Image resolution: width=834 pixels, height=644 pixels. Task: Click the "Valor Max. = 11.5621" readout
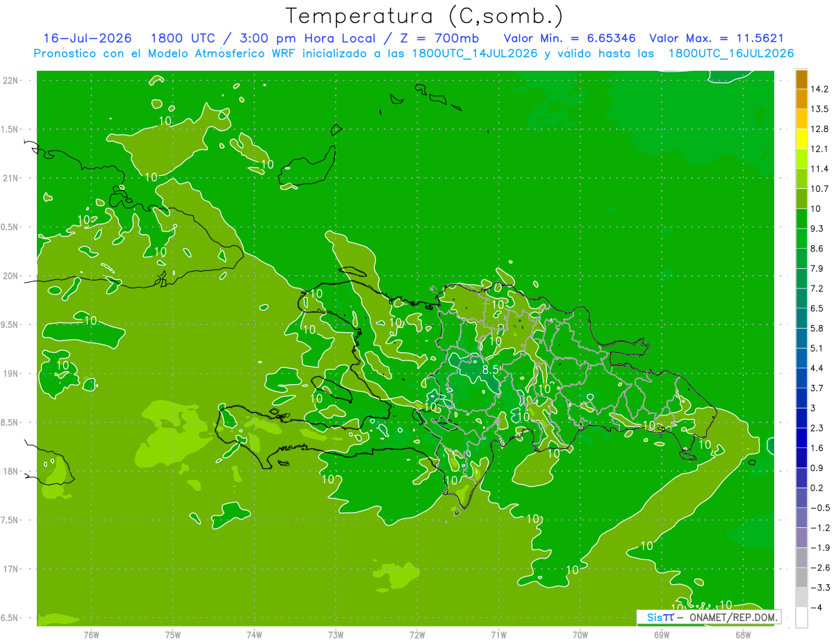pyautogui.click(x=717, y=38)
